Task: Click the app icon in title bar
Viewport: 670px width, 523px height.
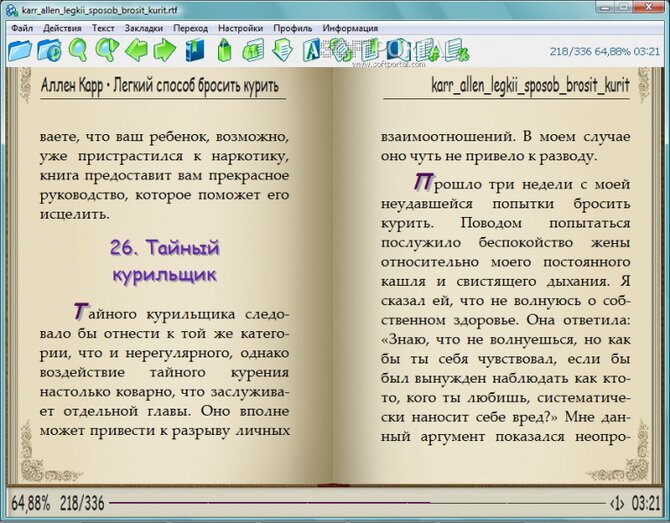Action: point(12,9)
